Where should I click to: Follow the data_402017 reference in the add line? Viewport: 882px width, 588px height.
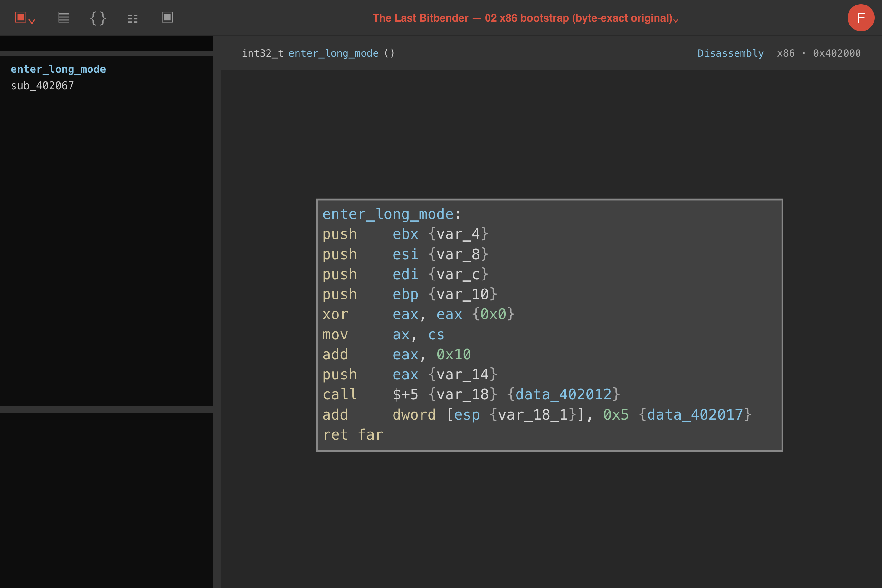(x=695, y=415)
